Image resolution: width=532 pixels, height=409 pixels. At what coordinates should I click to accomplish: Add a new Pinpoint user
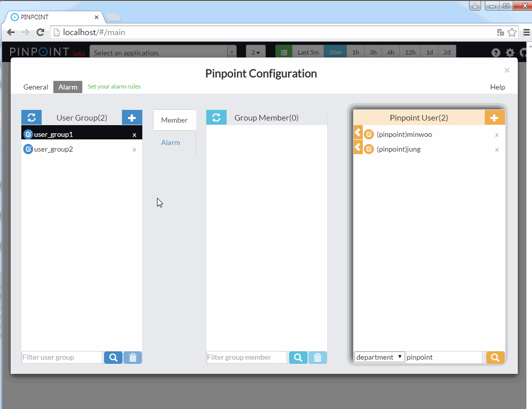[494, 118]
